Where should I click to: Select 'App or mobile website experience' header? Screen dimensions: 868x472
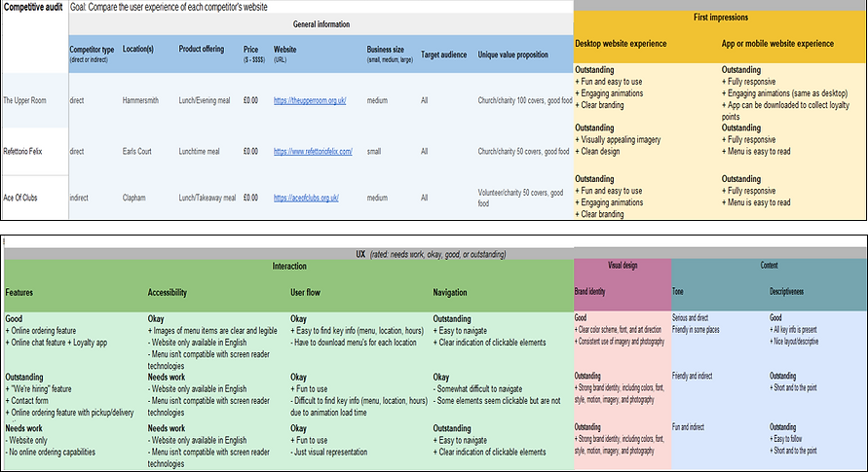click(x=777, y=44)
